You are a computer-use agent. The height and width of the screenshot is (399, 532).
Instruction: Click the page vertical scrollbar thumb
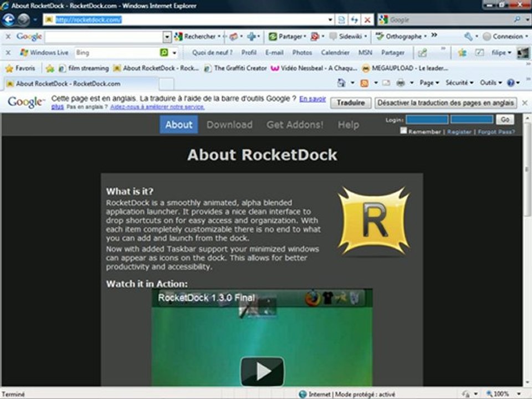coord(526,170)
